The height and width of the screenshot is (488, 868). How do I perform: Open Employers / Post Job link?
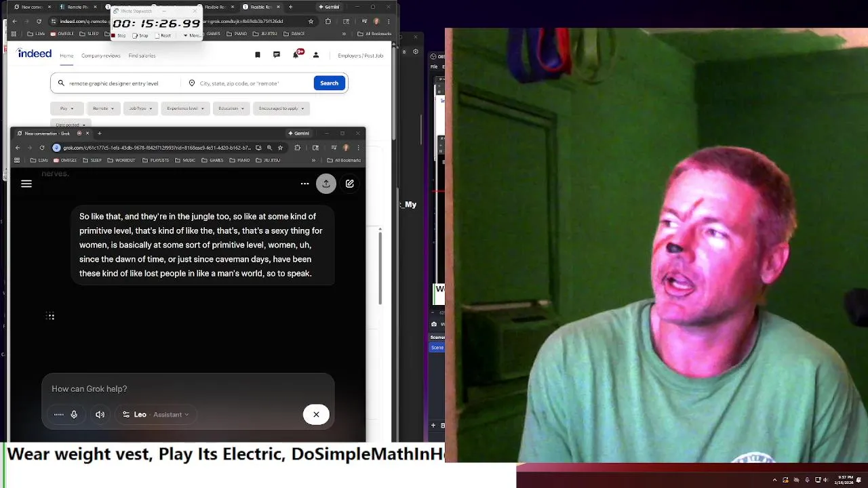360,56
